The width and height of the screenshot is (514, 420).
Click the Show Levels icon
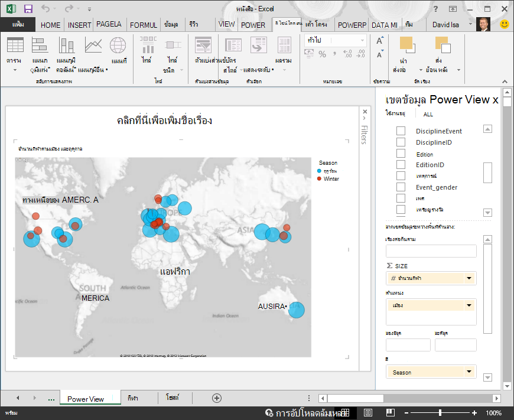click(x=259, y=45)
